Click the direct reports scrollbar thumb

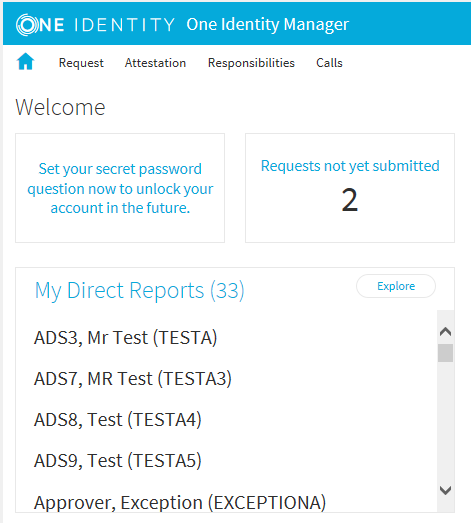[x=445, y=353]
